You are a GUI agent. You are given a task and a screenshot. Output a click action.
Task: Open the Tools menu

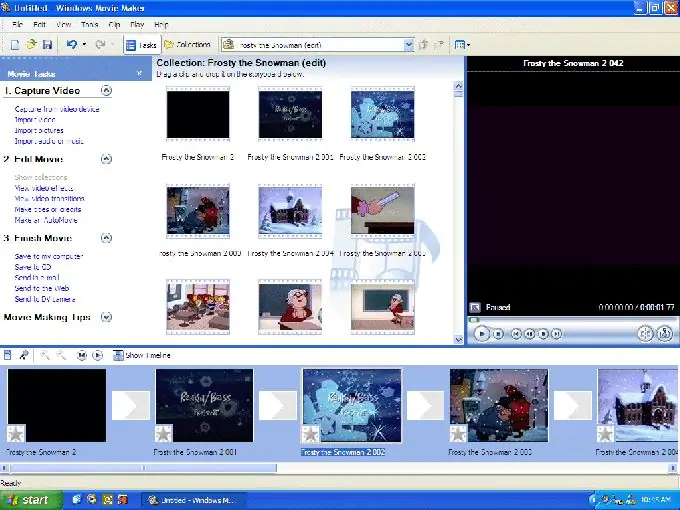point(89,25)
